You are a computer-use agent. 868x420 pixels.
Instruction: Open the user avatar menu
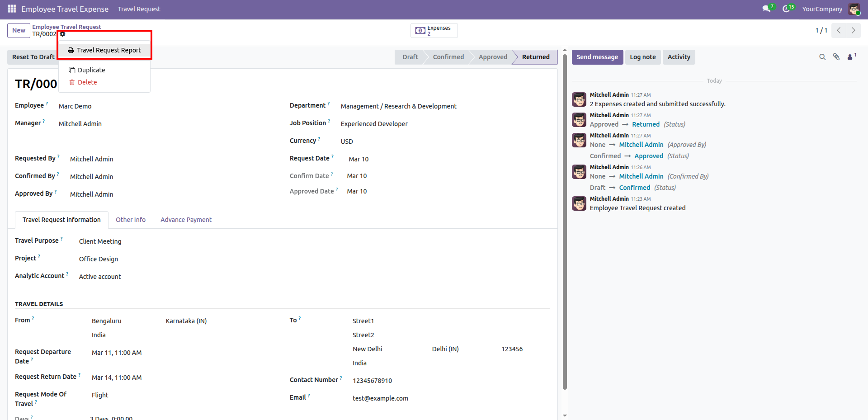click(x=854, y=9)
